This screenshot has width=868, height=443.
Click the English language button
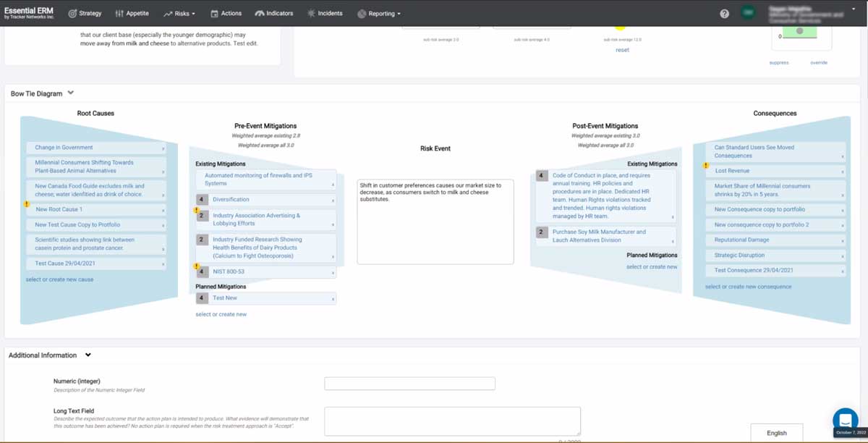pos(776,433)
